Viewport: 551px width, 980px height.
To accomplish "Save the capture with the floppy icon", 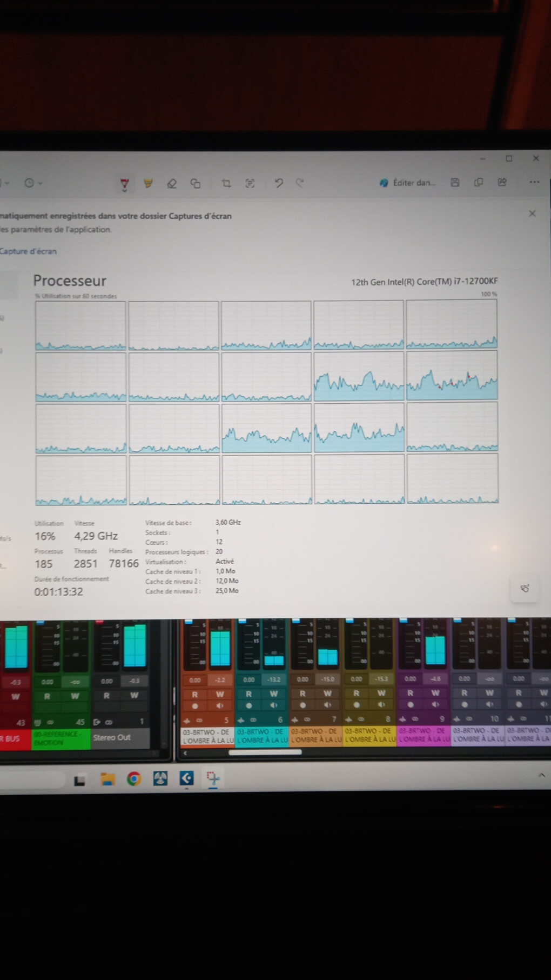I will click(455, 182).
